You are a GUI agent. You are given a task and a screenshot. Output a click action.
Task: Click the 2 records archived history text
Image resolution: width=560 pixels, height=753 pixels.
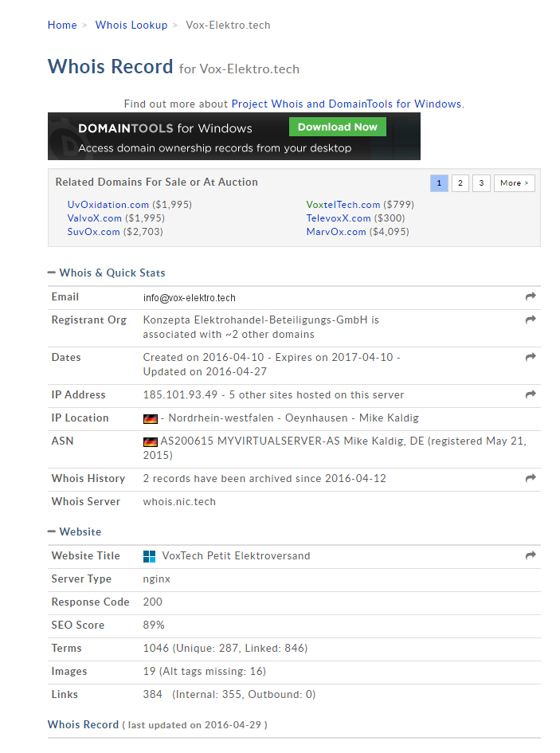[x=264, y=478]
